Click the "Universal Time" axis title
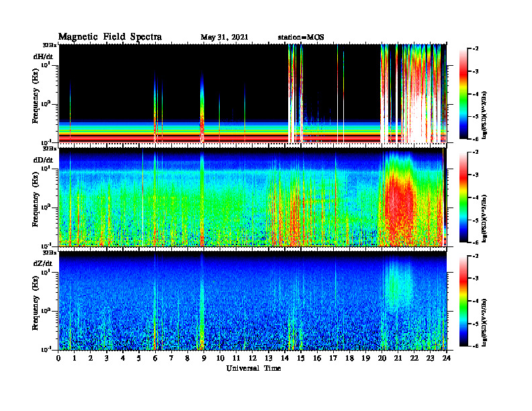532x411 pixels. tap(253, 368)
